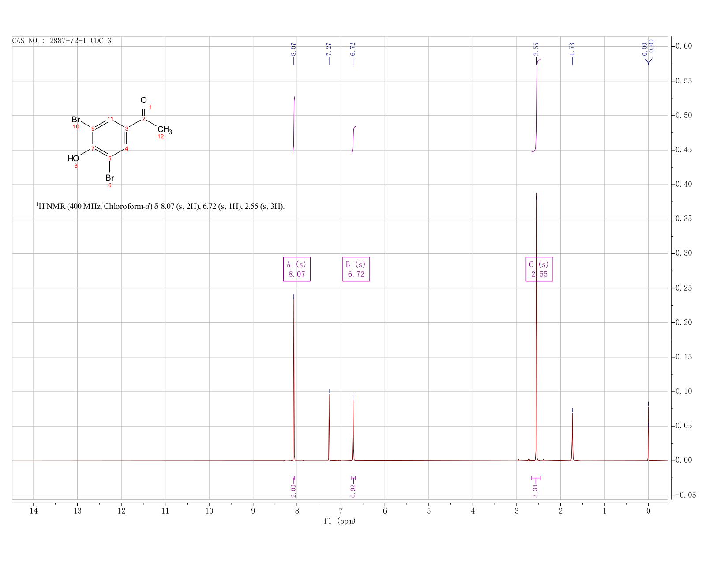Click the -0.05 tick on intensity axis
This screenshot has height=563, width=728.
tap(685, 495)
